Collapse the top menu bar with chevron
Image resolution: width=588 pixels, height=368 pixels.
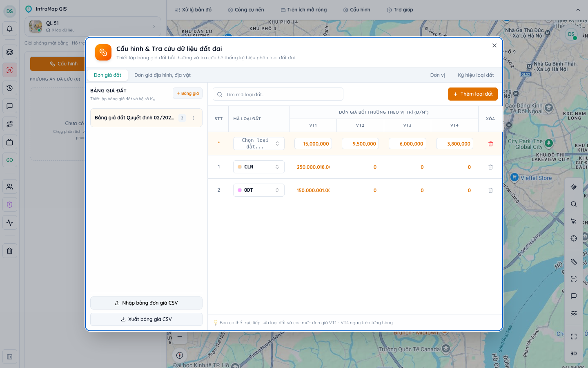tap(578, 10)
